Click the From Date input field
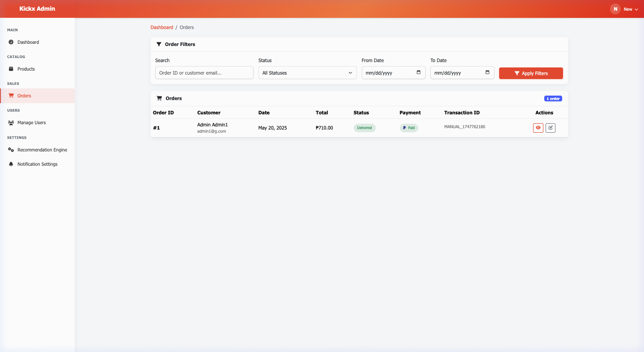Viewport: 644px width, 352px height. coord(394,73)
